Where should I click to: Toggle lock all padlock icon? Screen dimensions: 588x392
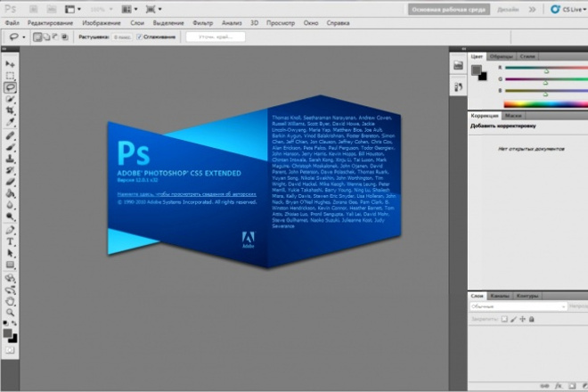tap(531, 319)
